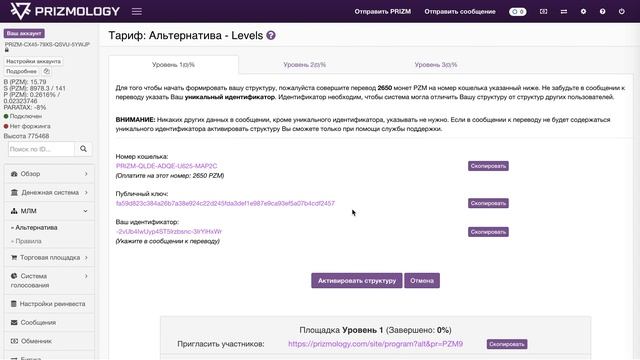The image size is (640, 360).
Task: Click the search magnifier button
Action: click(x=83, y=149)
